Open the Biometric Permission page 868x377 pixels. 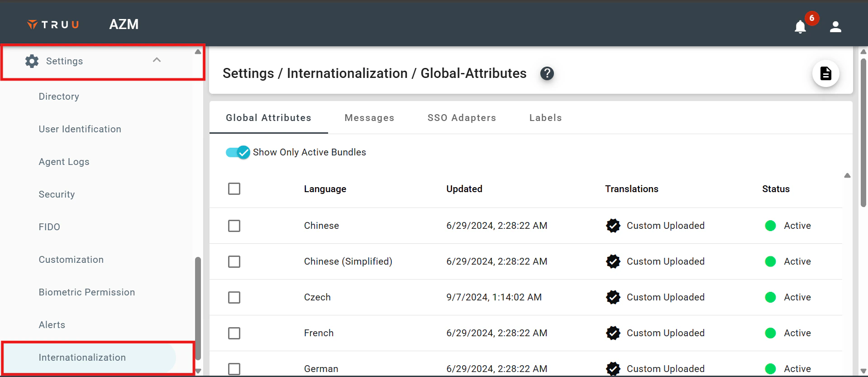(x=87, y=292)
